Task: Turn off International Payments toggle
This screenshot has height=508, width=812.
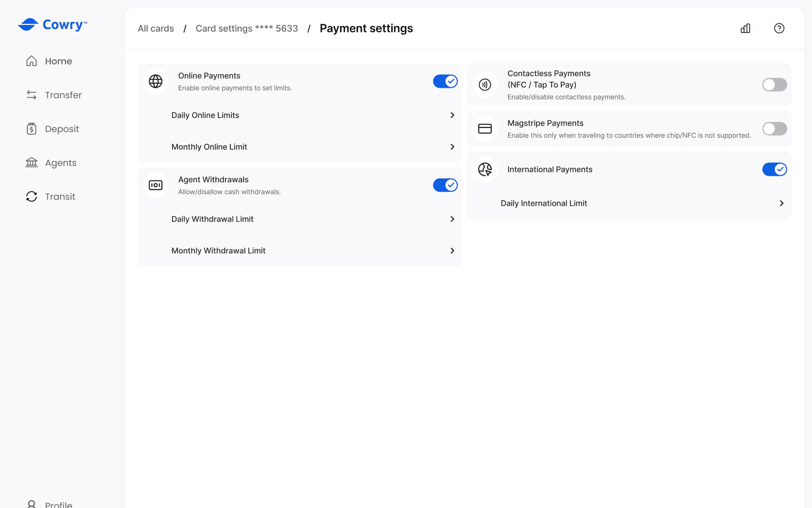Action: [x=774, y=169]
